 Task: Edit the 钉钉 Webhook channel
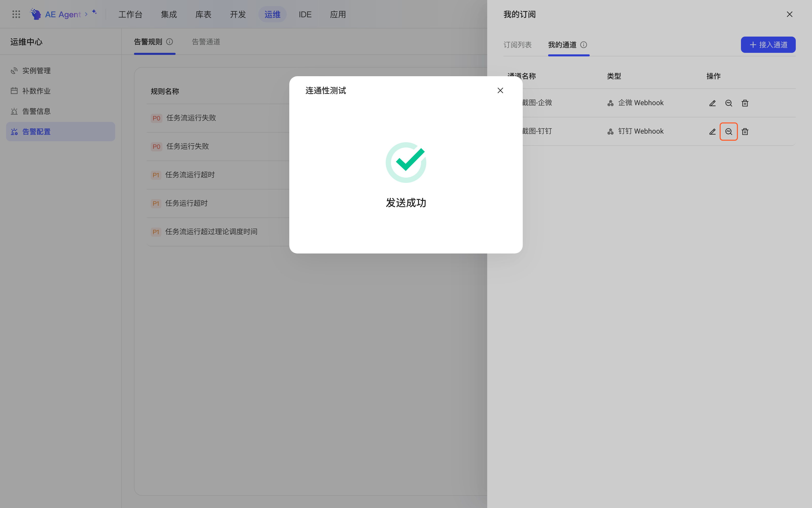tap(712, 132)
